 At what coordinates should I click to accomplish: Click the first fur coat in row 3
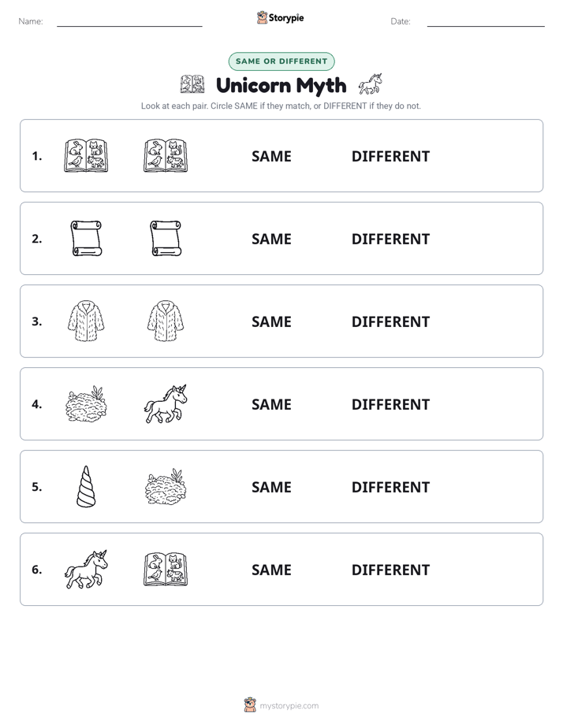click(x=86, y=321)
